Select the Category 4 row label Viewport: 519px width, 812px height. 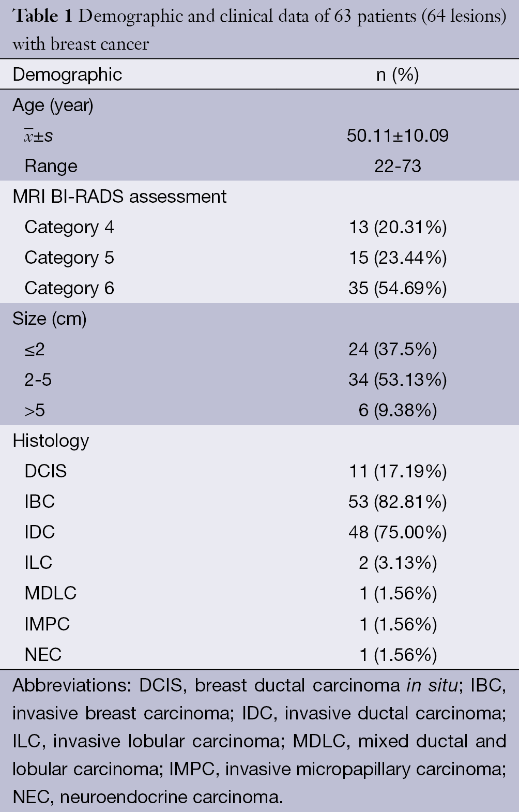(x=69, y=227)
